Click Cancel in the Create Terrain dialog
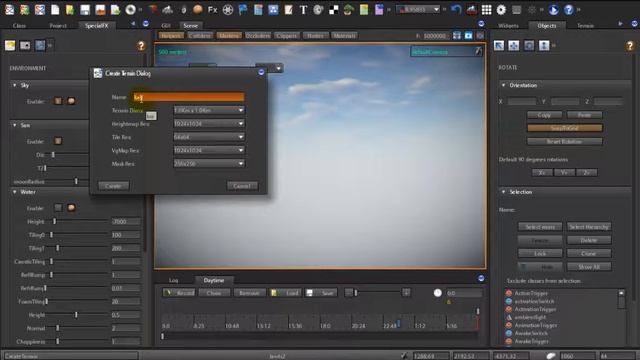 point(242,186)
